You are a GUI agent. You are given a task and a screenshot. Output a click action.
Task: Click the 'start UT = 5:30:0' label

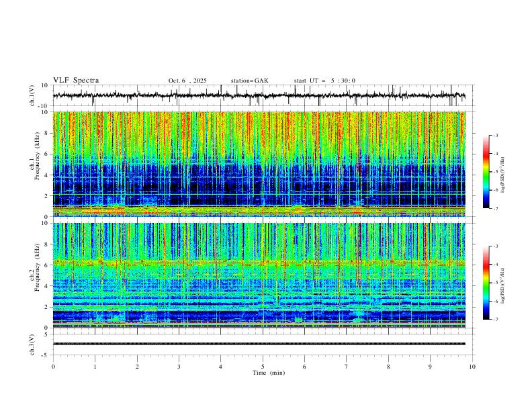pyautogui.click(x=324, y=81)
